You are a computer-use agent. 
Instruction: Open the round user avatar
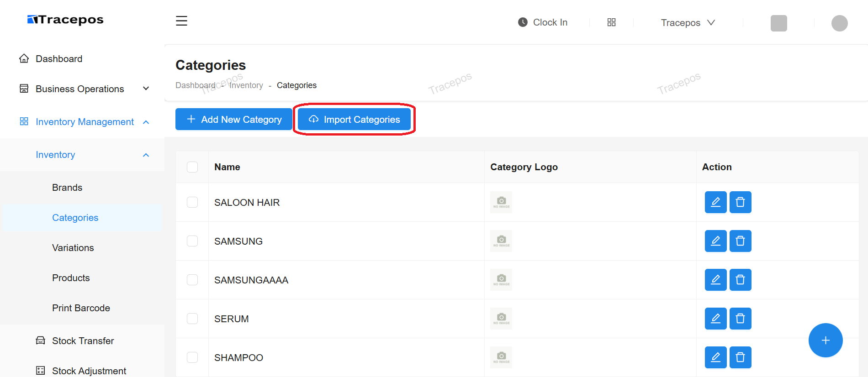click(x=839, y=23)
